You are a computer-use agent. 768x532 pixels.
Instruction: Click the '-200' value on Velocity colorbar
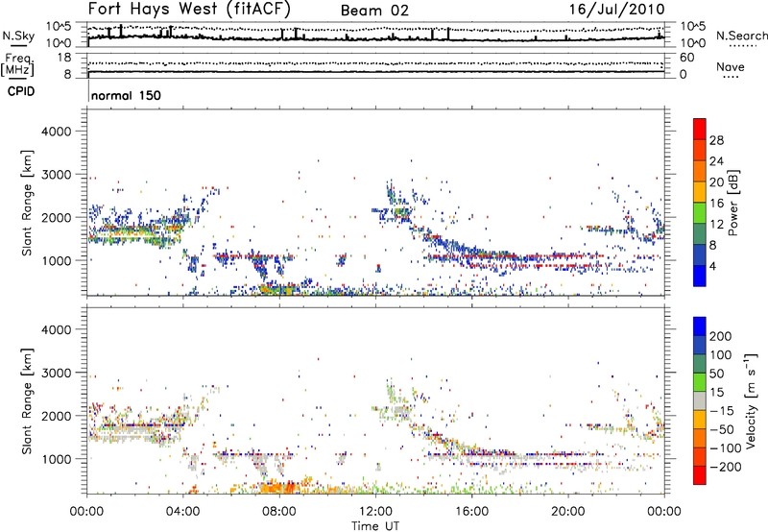726,467
